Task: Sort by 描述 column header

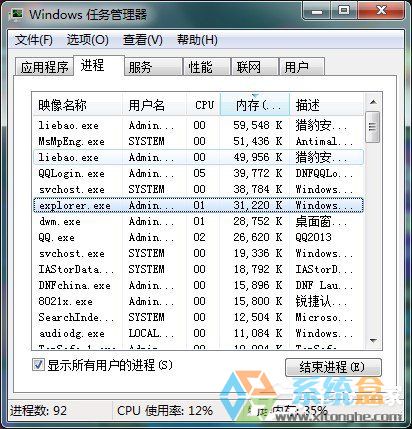Action: [326, 105]
